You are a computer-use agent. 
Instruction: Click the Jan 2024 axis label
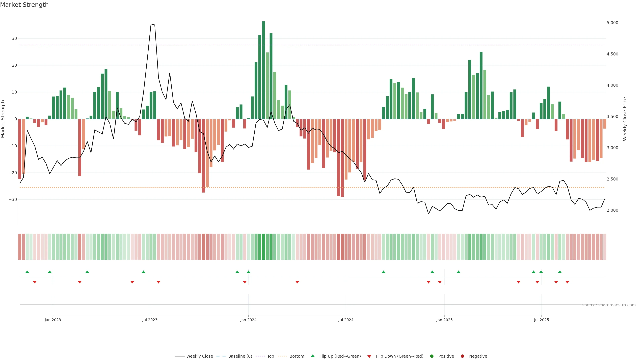point(248,320)
